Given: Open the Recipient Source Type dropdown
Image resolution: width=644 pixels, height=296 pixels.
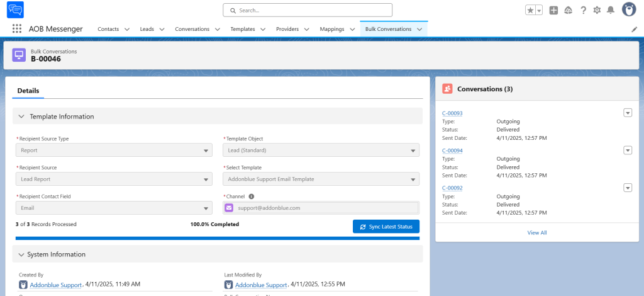Looking at the screenshot, I should pyautogui.click(x=114, y=151).
